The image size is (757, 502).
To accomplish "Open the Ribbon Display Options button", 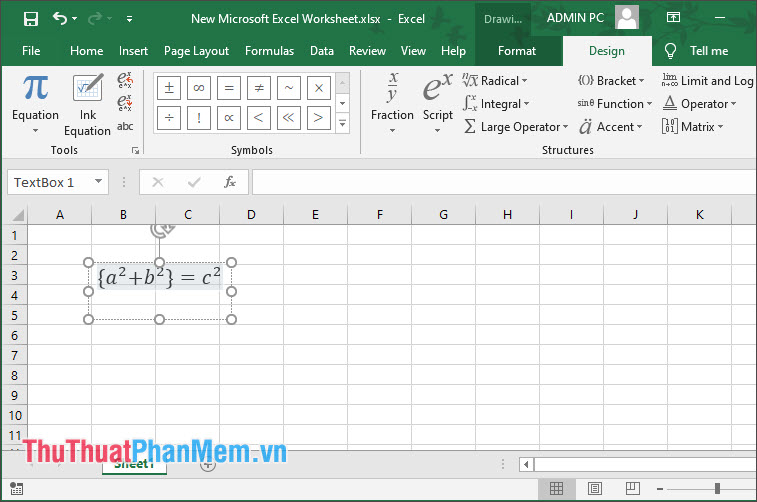I will click(673, 18).
